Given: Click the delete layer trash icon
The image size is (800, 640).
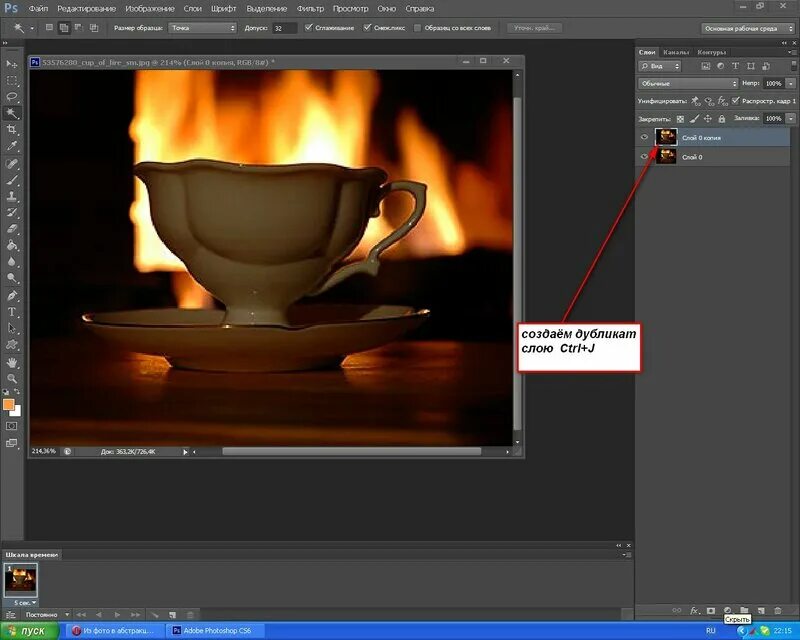Looking at the screenshot, I should pyautogui.click(x=778, y=610).
